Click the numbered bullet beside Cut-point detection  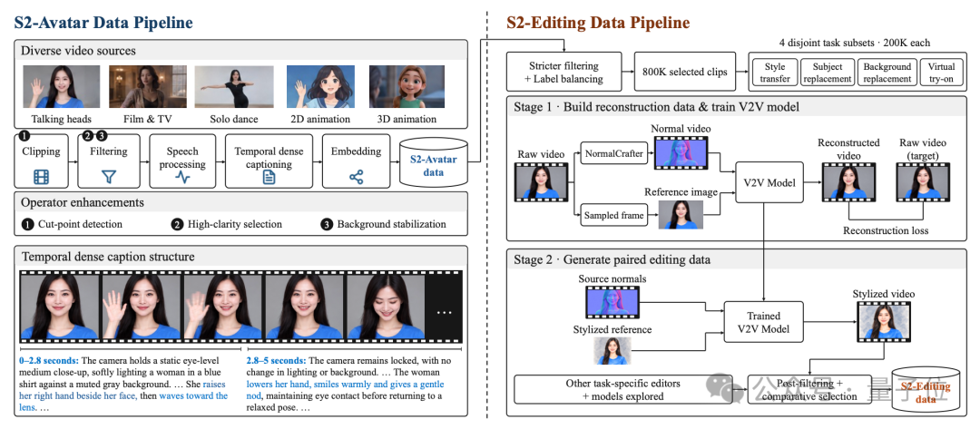(x=27, y=224)
